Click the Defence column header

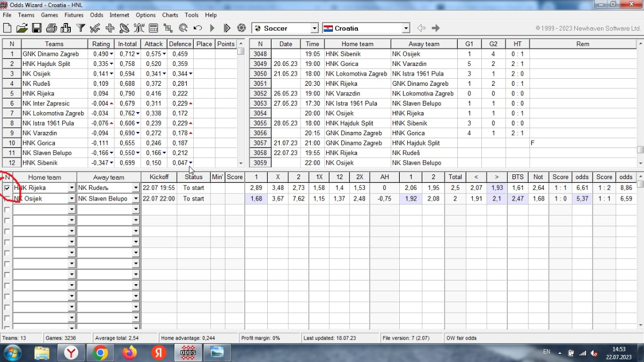180,44
